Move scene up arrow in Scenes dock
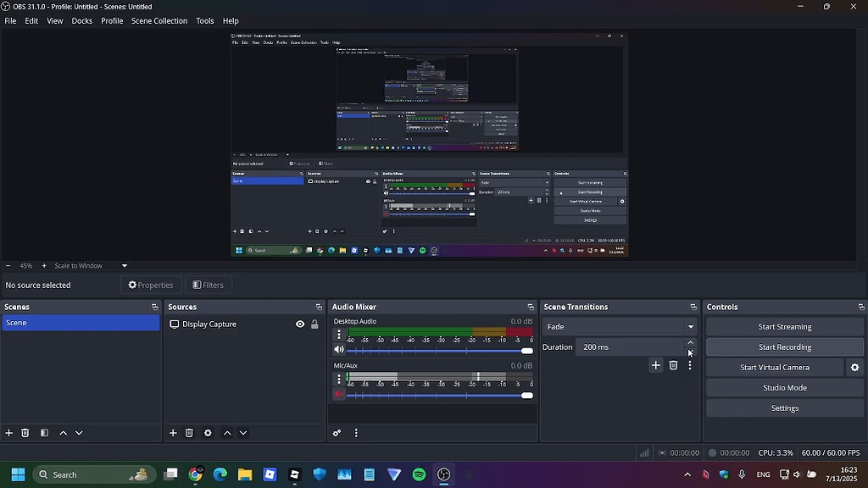The image size is (868, 488). pos(63,433)
